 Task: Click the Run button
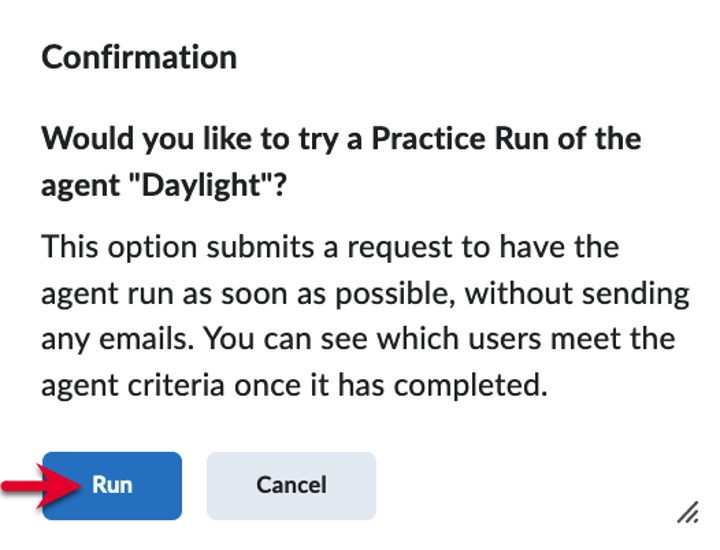(112, 486)
